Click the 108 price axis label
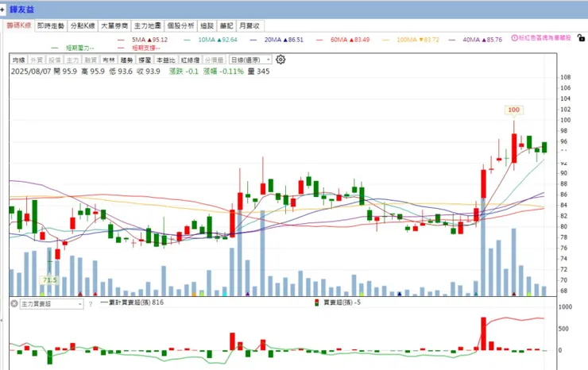 565,77
